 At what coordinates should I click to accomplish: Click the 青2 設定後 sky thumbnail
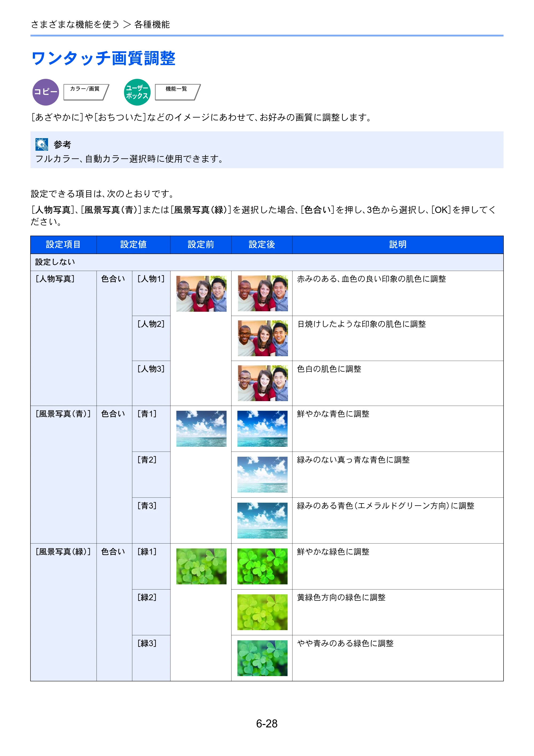click(x=262, y=475)
